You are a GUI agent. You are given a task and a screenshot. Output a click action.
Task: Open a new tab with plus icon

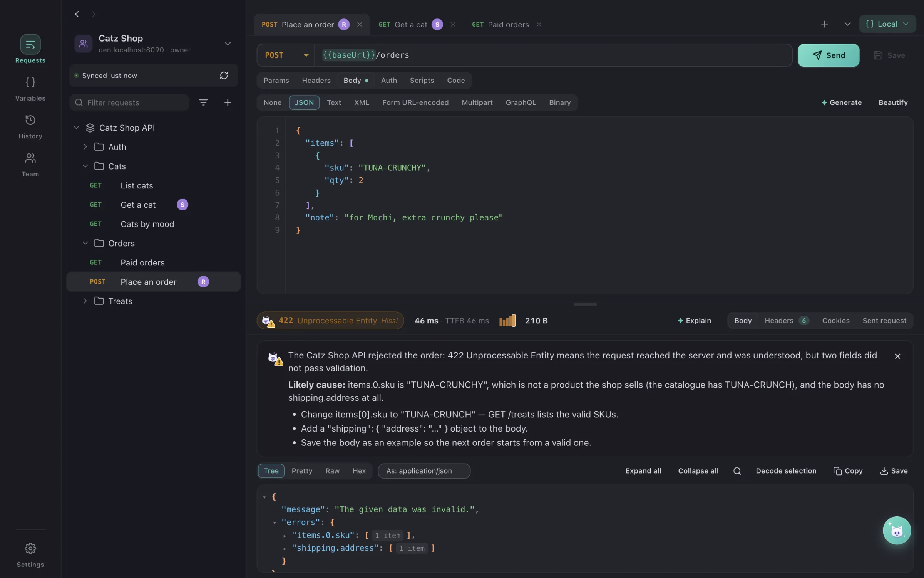[x=824, y=24]
